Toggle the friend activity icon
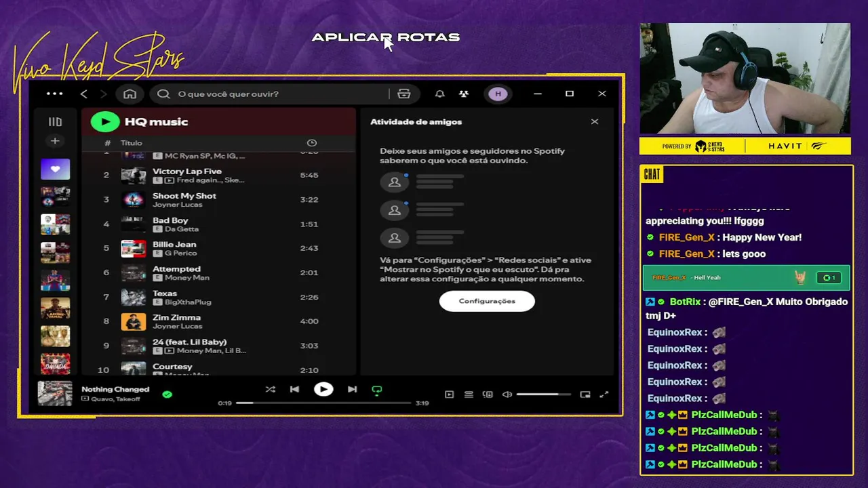 pos(464,94)
